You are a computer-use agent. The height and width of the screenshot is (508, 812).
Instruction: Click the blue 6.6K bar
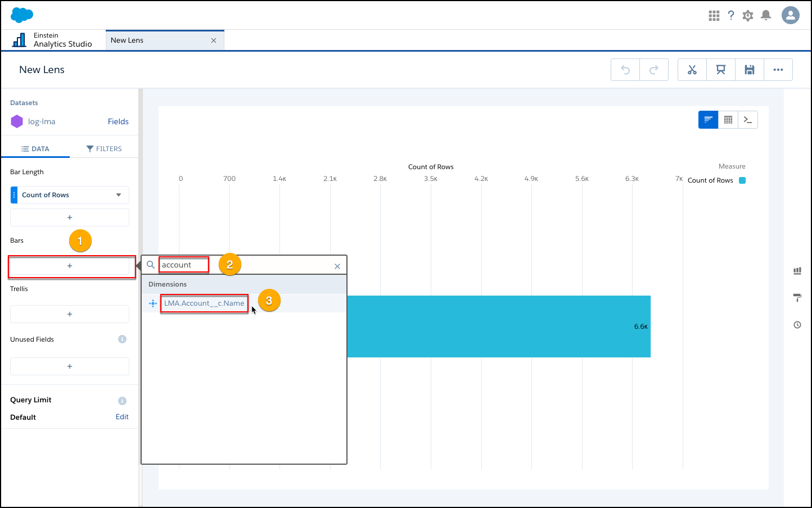tap(499, 326)
